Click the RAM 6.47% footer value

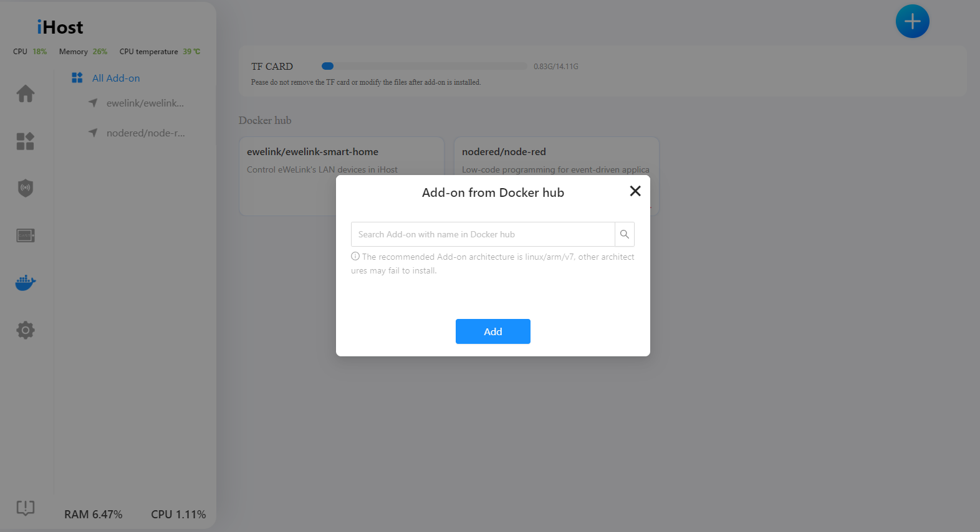coord(94,515)
